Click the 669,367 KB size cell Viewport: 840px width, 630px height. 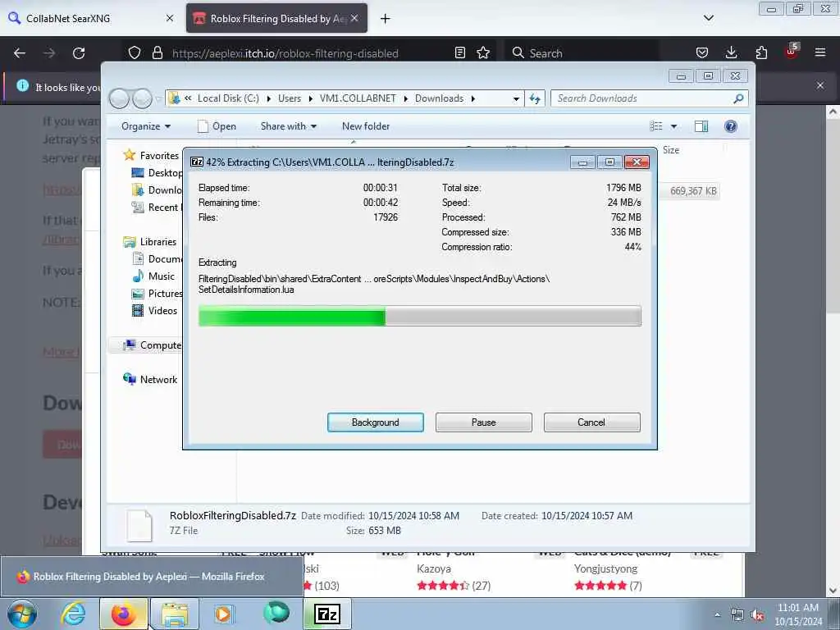coord(693,190)
